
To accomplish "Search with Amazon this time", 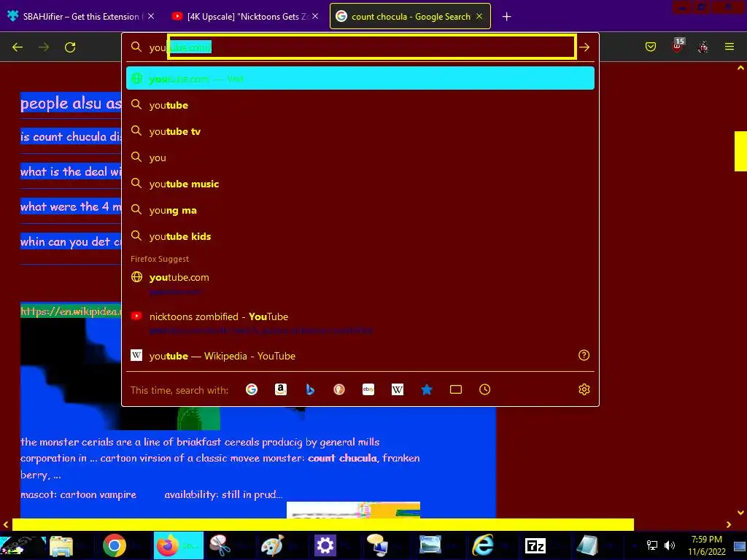I will point(281,389).
